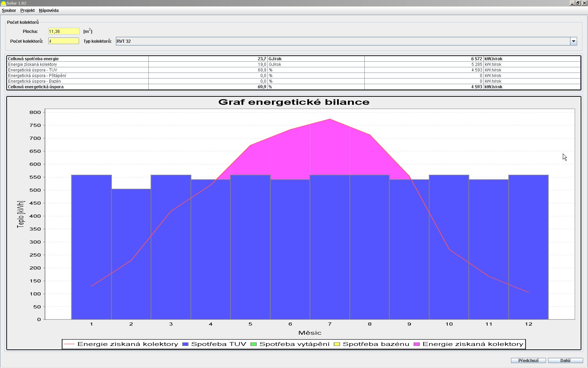Click the Solar app icon in title bar
The height and width of the screenshot is (368, 588).
pos(3,3)
